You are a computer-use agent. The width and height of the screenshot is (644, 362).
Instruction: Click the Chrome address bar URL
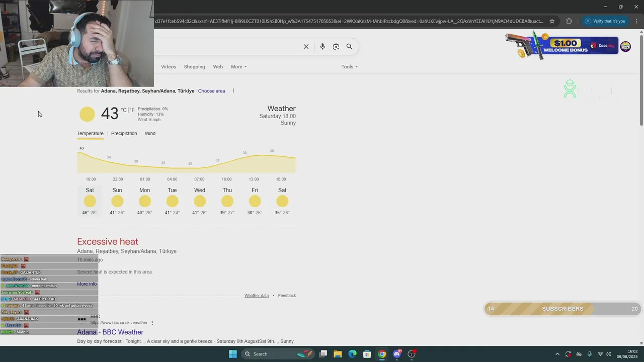pyautogui.click(x=349, y=21)
